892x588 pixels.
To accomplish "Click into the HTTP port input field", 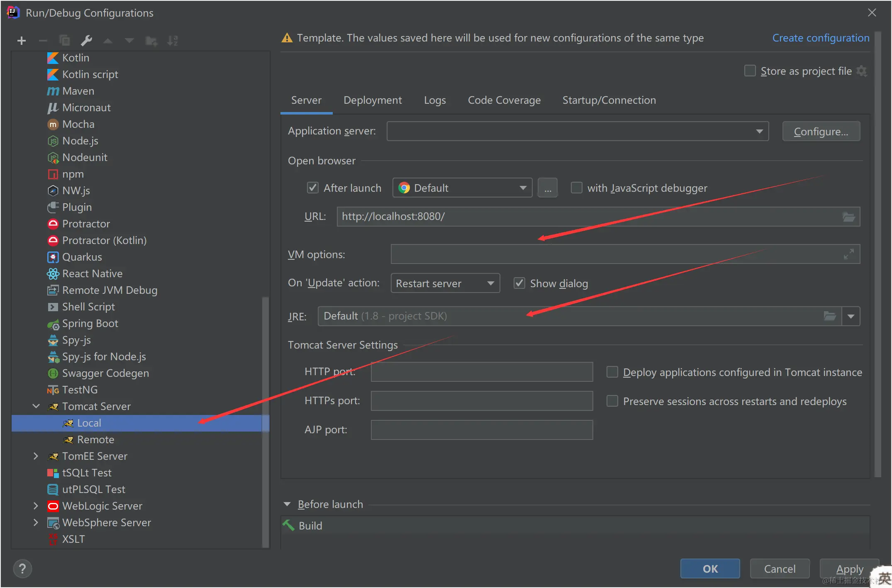I will click(481, 372).
